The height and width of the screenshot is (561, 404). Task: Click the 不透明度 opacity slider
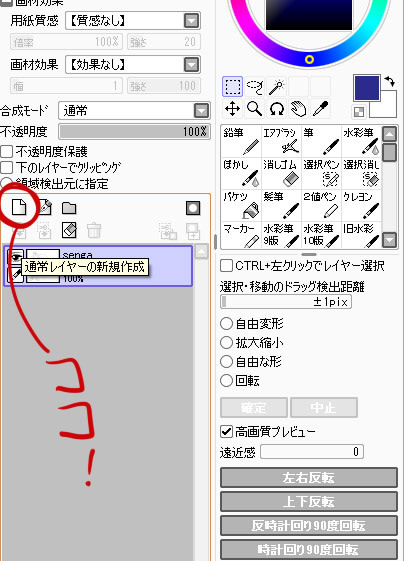pyautogui.click(x=135, y=132)
